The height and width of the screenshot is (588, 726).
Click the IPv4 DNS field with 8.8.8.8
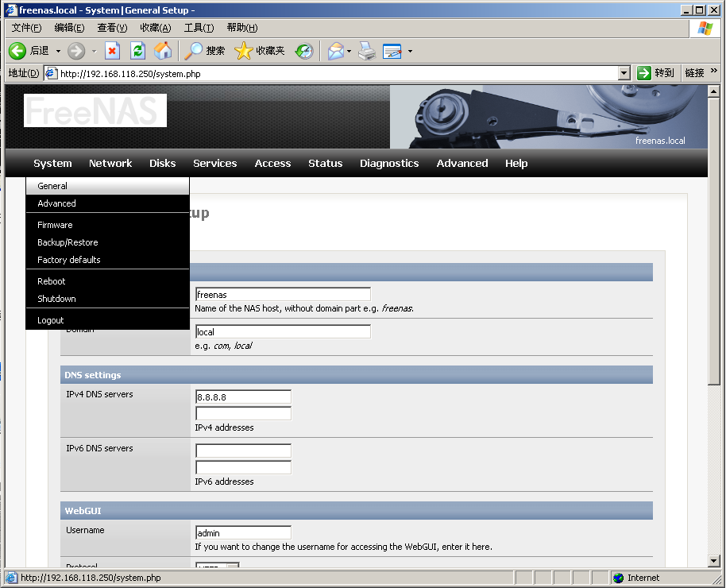tap(244, 397)
